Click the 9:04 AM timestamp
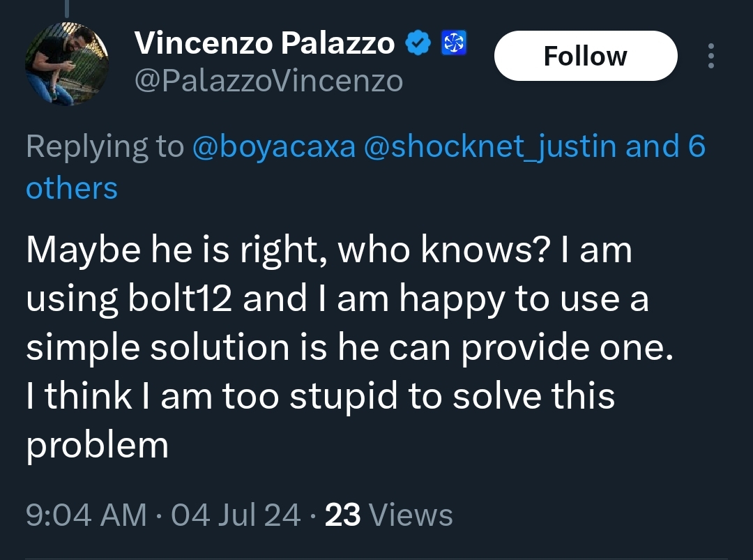 [86, 515]
